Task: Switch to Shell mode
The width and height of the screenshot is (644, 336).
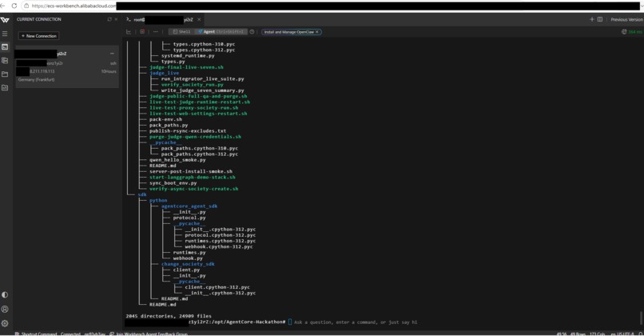Action: [x=181, y=32]
